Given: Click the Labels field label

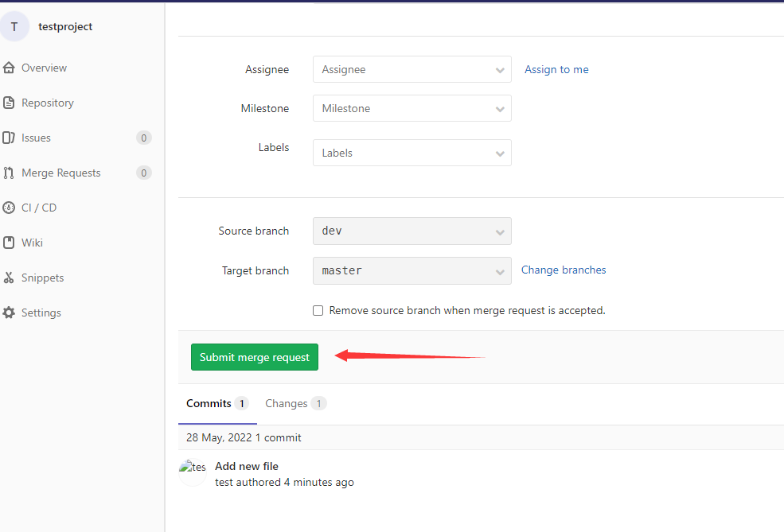Looking at the screenshot, I should (x=274, y=147).
